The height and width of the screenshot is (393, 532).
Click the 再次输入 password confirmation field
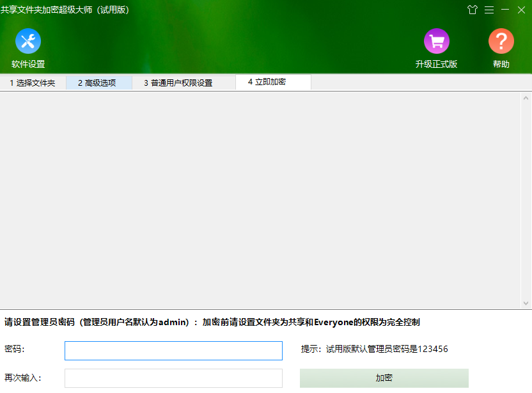pyautogui.click(x=173, y=378)
